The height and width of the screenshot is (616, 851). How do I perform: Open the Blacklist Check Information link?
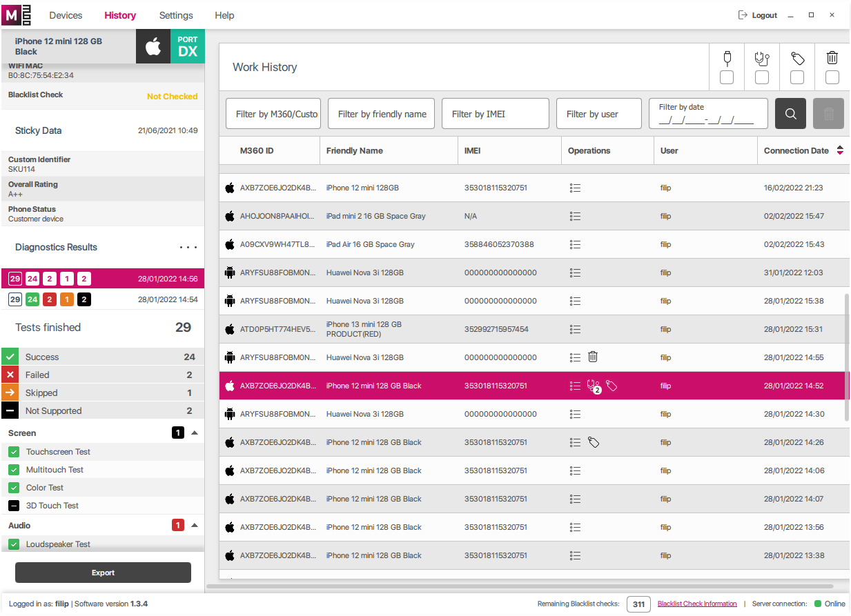[x=697, y=604]
